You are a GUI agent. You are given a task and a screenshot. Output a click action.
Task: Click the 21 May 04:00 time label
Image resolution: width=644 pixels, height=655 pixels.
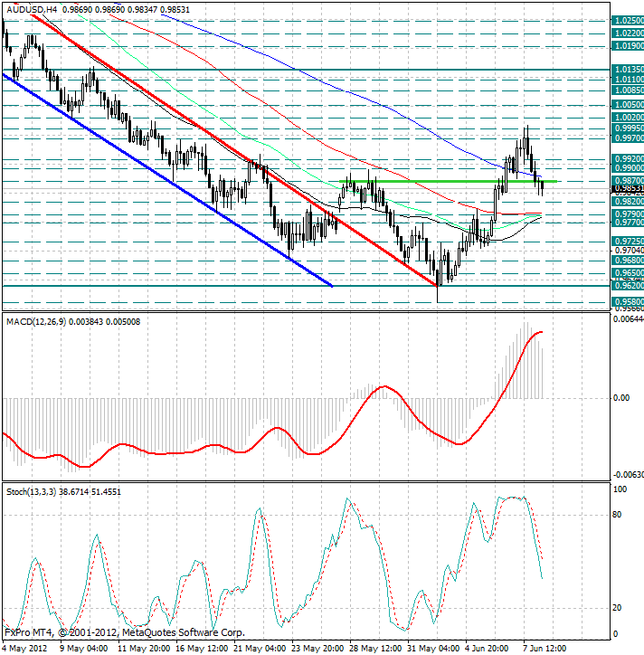point(260,649)
